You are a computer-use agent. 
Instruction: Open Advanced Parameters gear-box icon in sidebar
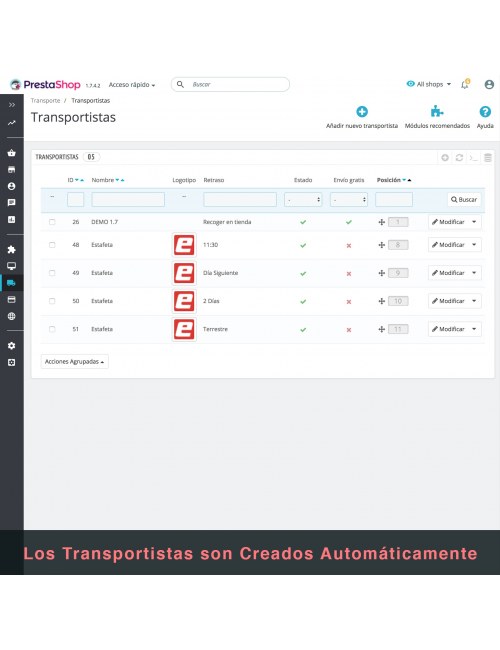12,362
